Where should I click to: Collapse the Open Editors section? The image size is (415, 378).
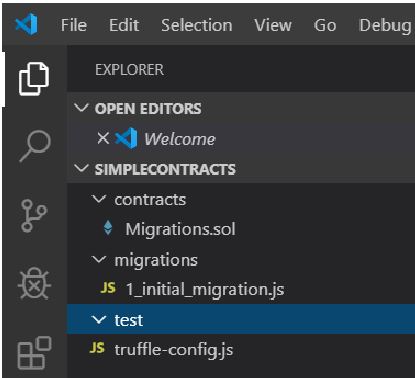coord(81,108)
